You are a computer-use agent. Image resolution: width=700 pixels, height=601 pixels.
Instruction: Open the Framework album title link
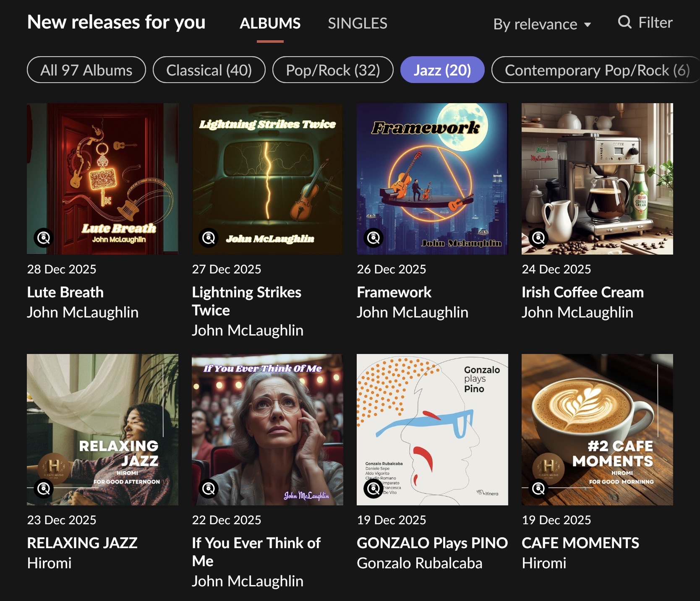[x=394, y=292]
